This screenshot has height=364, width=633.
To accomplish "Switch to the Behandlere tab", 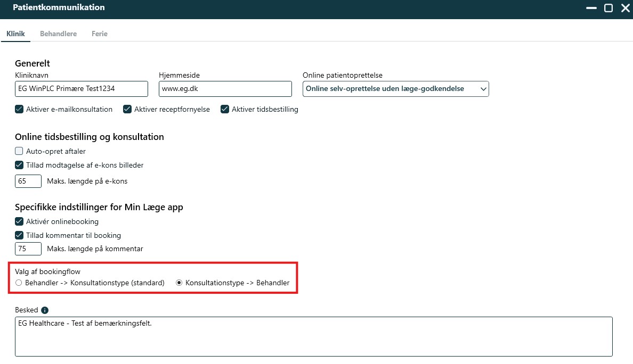I will (58, 34).
